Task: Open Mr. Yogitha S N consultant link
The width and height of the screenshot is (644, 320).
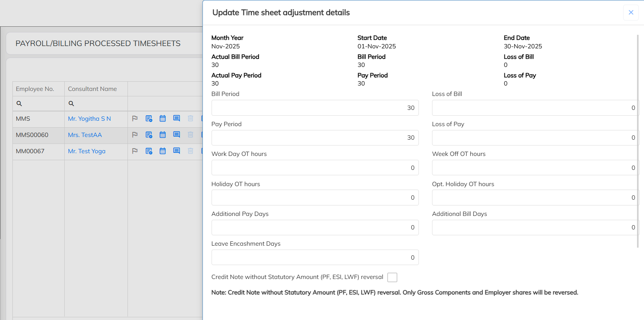Action: [x=90, y=119]
